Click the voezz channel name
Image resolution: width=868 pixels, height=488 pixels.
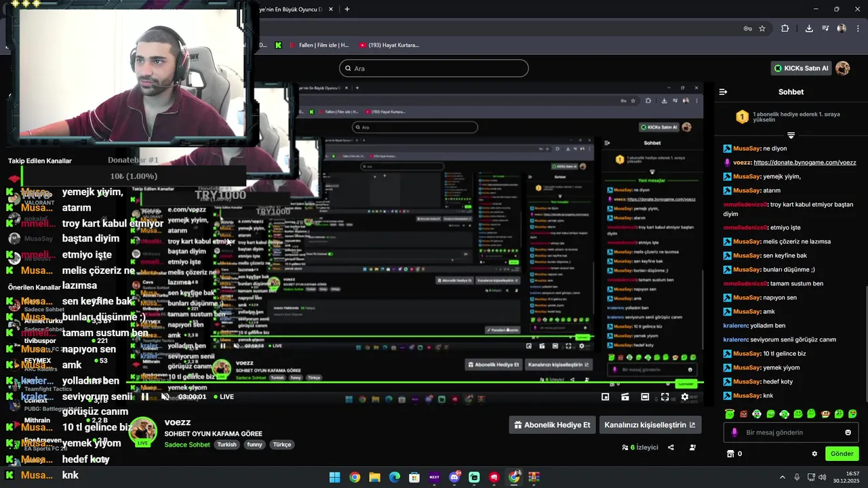178,422
